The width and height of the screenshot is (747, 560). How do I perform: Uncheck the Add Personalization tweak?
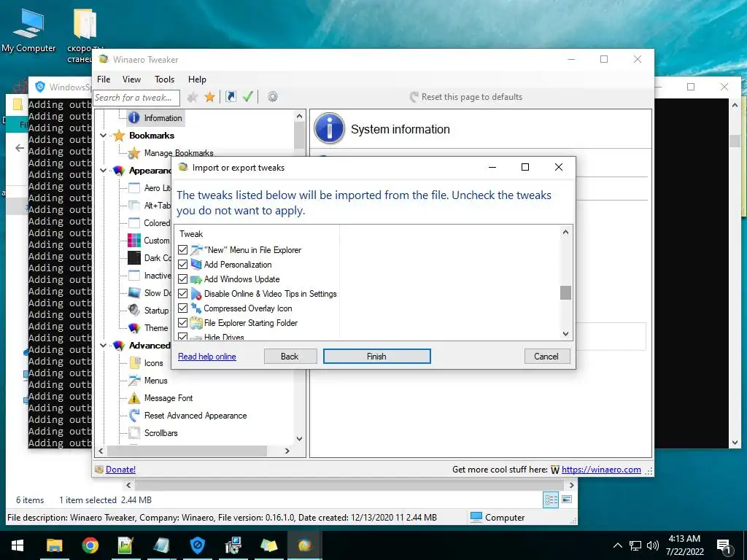point(183,264)
